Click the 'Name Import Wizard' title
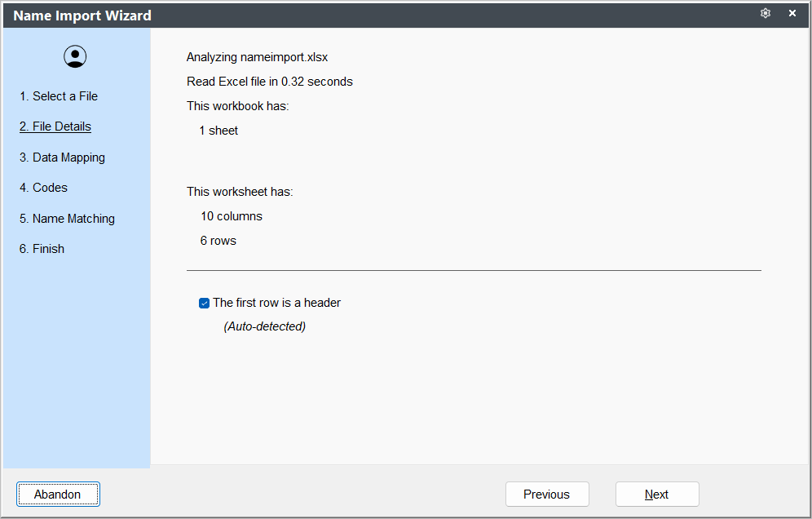The height and width of the screenshot is (519, 812). tap(82, 16)
